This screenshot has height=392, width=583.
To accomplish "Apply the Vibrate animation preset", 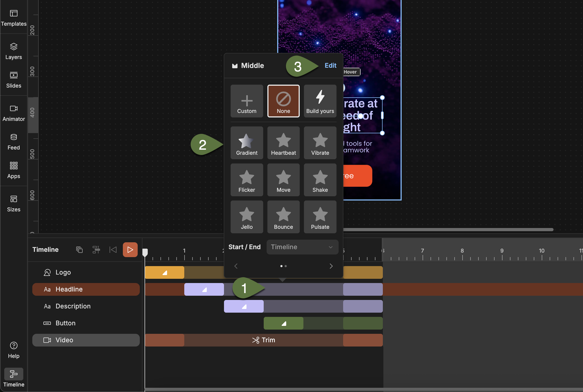I will tap(320, 143).
